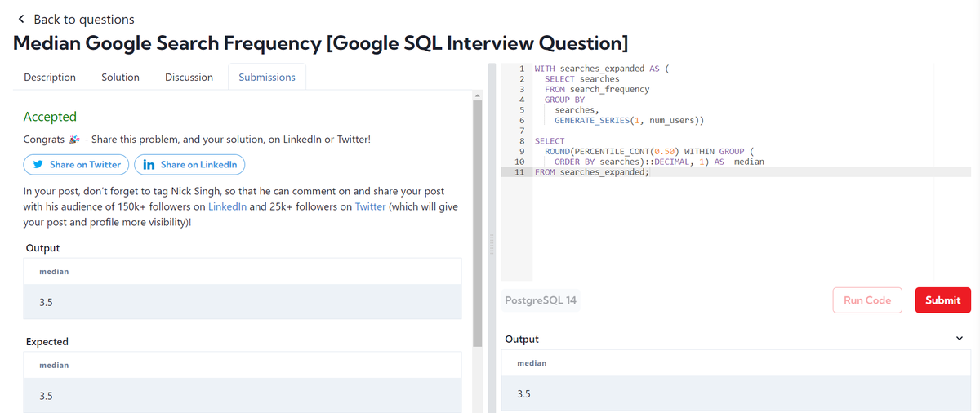The height and width of the screenshot is (413, 980).
Task: Click the 3.5 value under left Output
Action: (46, 302)
